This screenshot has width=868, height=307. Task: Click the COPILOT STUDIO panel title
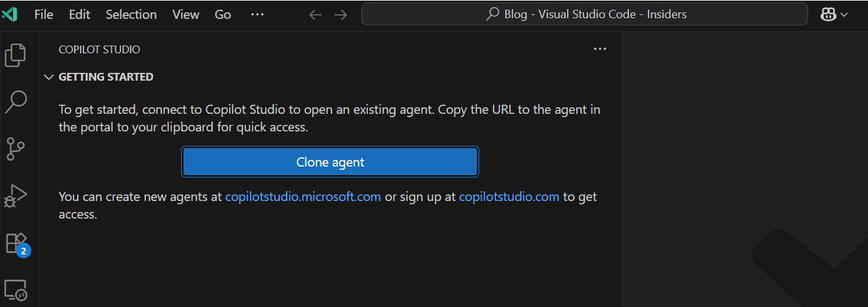99,49
